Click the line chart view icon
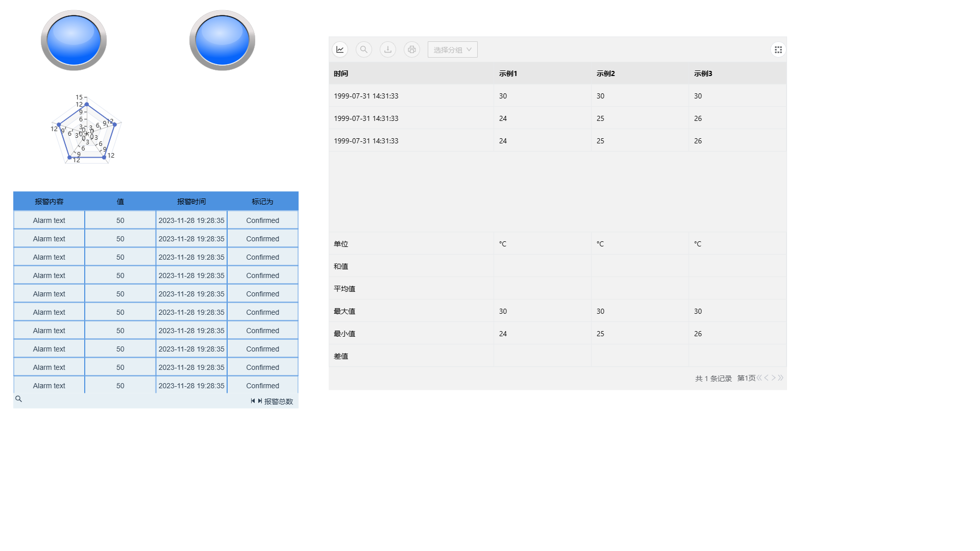 click(x=340, y=49)
